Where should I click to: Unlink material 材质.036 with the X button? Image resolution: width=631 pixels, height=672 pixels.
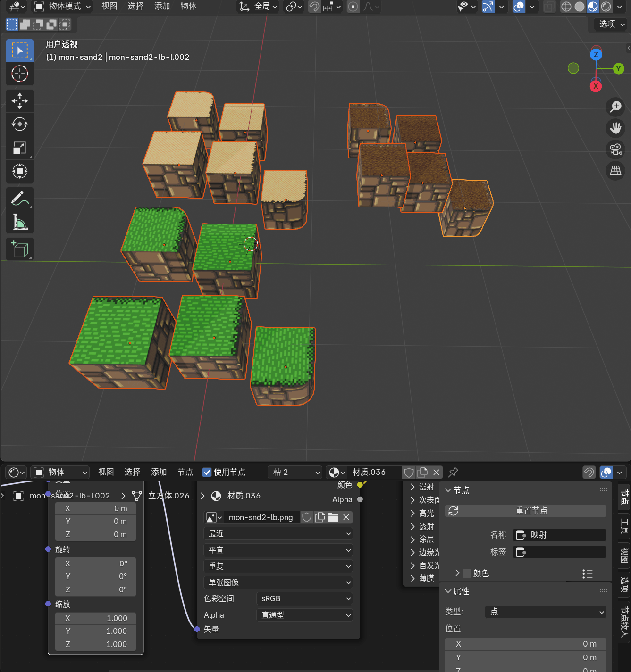pyautogui.click(x=436, y=472)
